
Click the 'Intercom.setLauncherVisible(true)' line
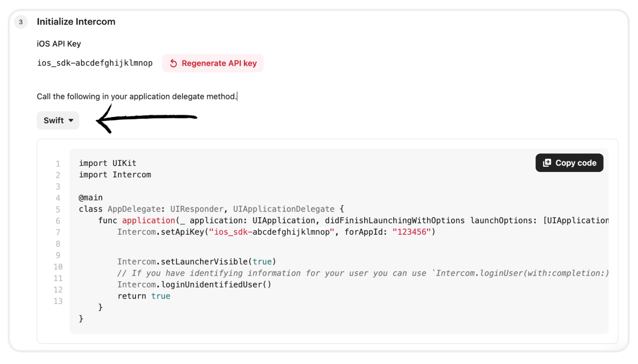point(197,261)
